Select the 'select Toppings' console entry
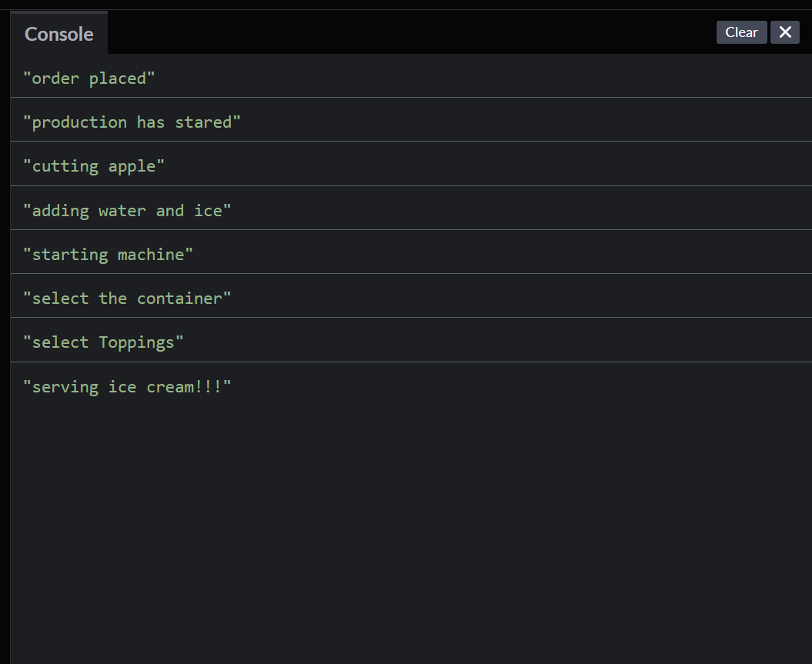Image resolution: width=812 pixels, height=664 pixels. [103, 342]
